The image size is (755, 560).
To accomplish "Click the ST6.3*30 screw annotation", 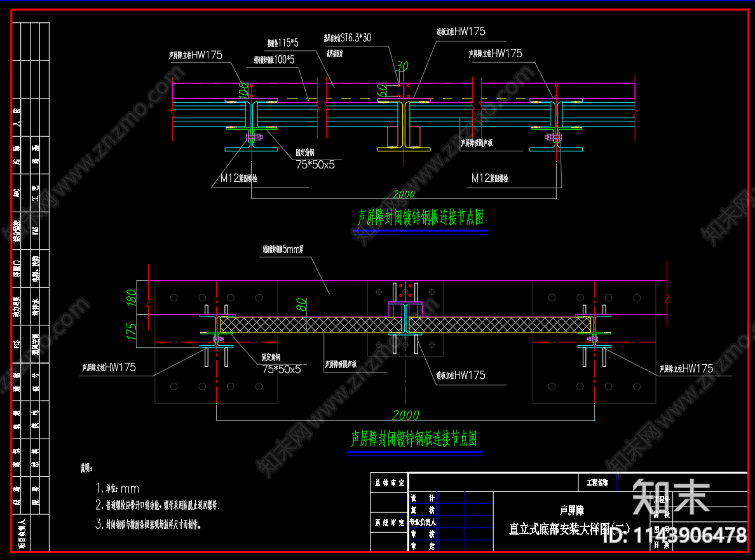I will tap(347, 38).
